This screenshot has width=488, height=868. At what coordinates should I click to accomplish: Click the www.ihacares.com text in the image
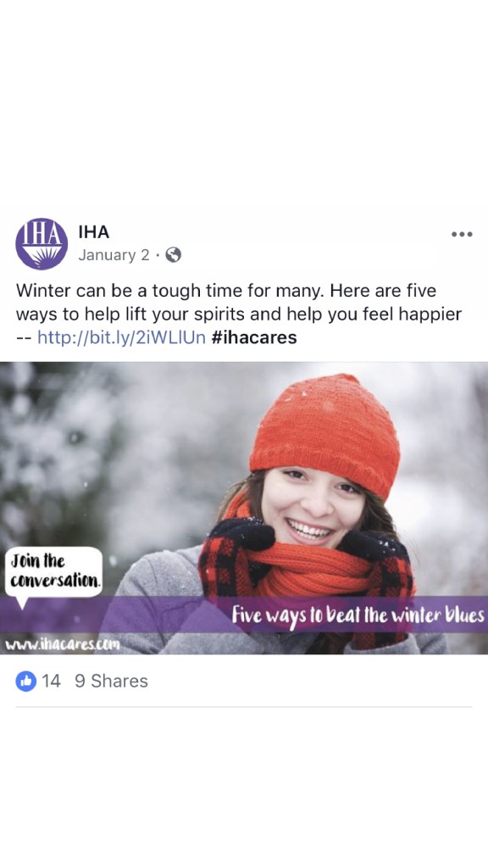[62, 644]
